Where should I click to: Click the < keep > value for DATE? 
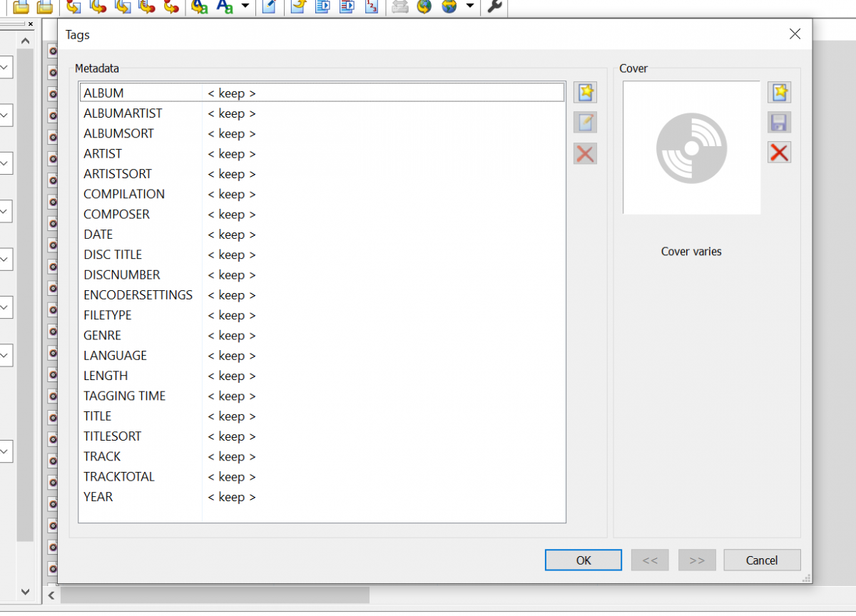(x=232, y=235)
